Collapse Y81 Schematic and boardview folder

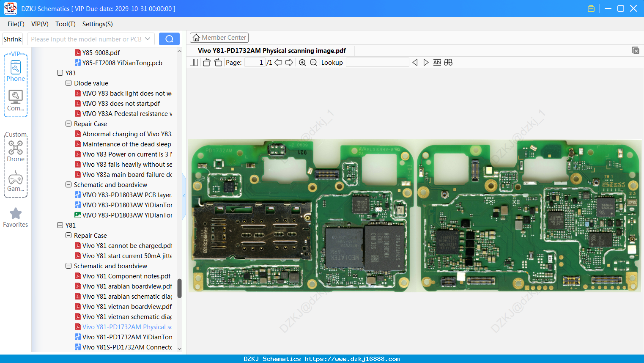69,266
